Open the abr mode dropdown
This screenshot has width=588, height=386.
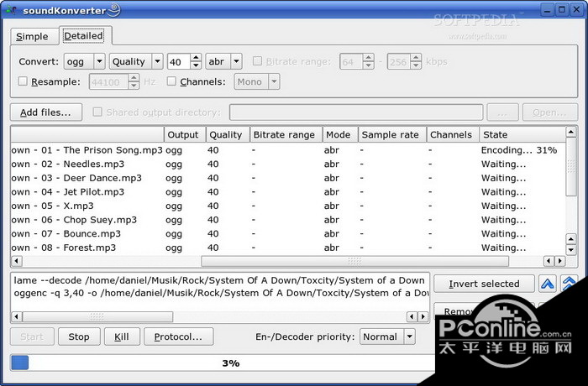[x=224, y=61]
